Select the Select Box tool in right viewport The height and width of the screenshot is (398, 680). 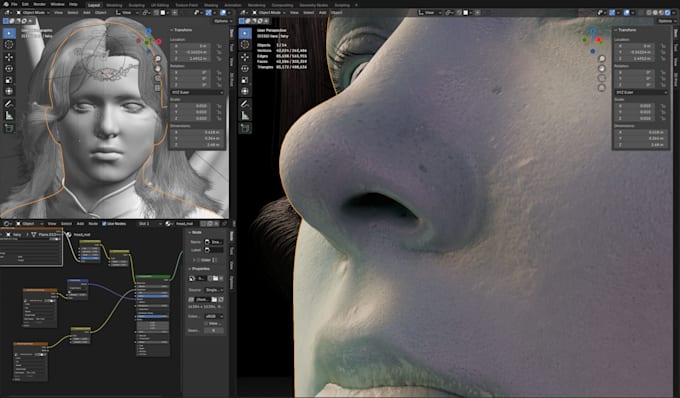245,33
